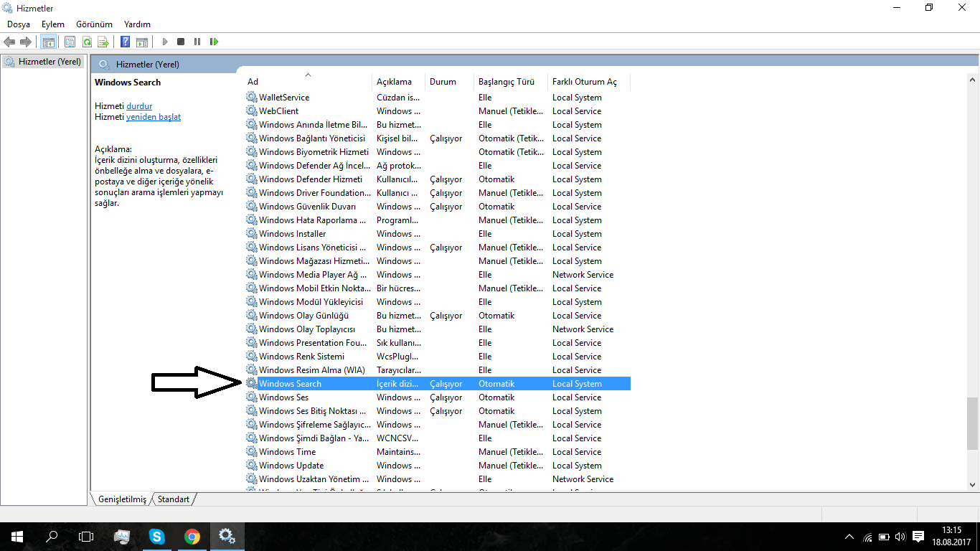Sort by the Açıklama column header
This screenshot has width=980, height=551.
[399, 82]
